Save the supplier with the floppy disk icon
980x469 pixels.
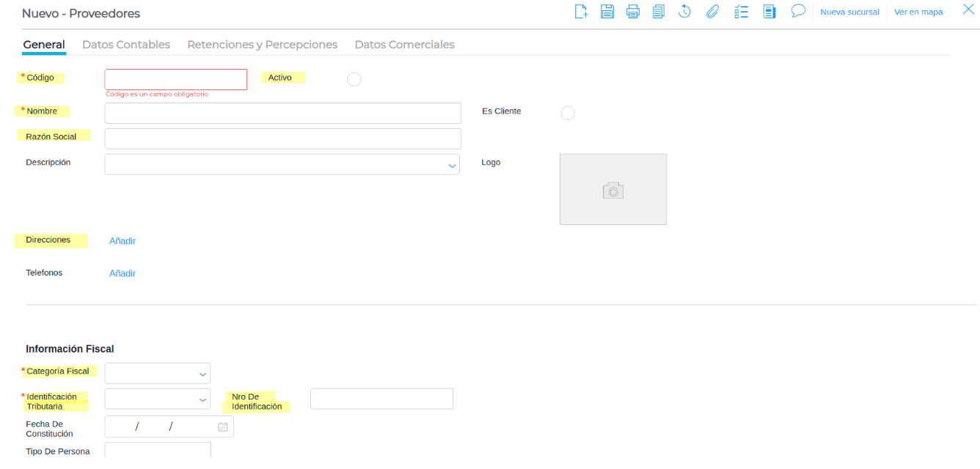pos(607,12)
